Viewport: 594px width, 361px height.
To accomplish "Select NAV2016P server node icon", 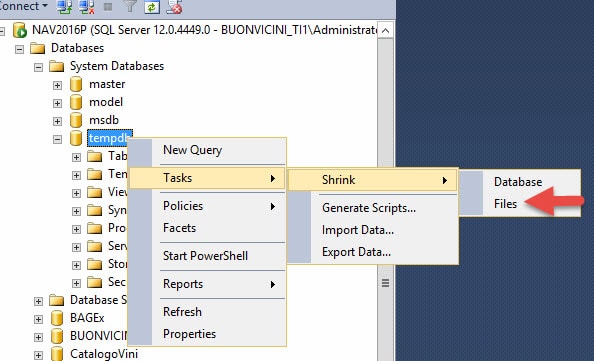I will pyautogui.click(x=19, y=30).
